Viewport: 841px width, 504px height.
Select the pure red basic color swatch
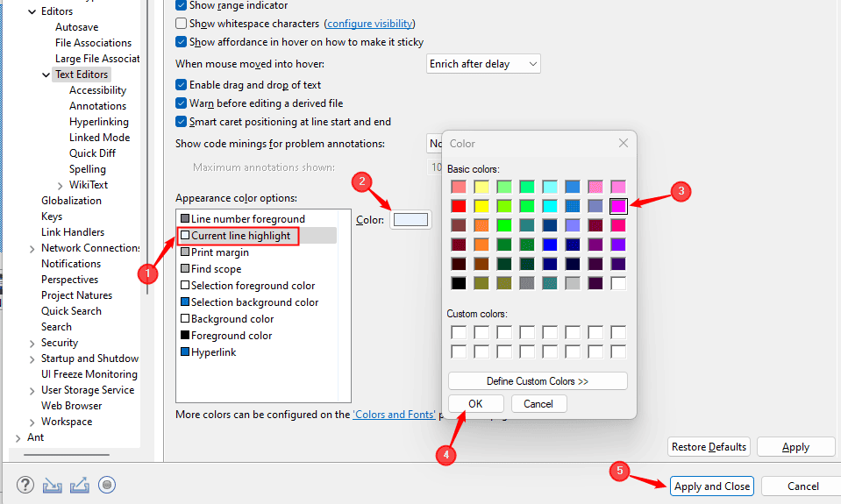(459, 206)
